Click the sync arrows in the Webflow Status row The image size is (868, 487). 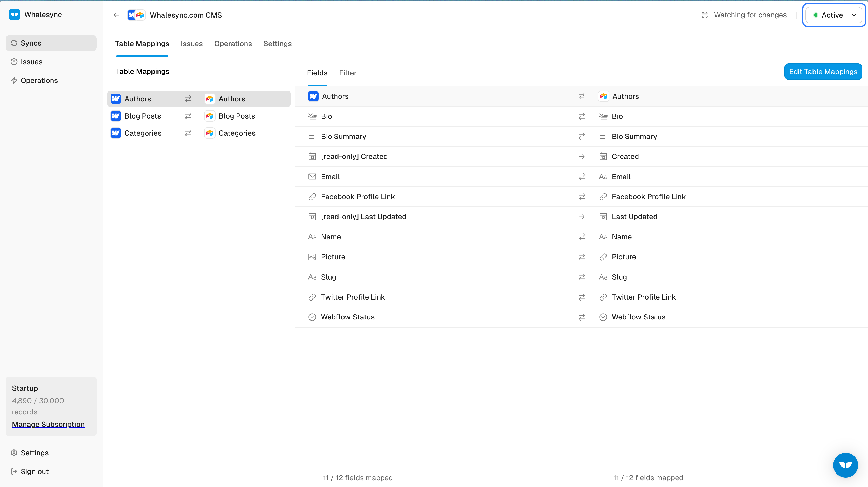click(x=582, y=317)
